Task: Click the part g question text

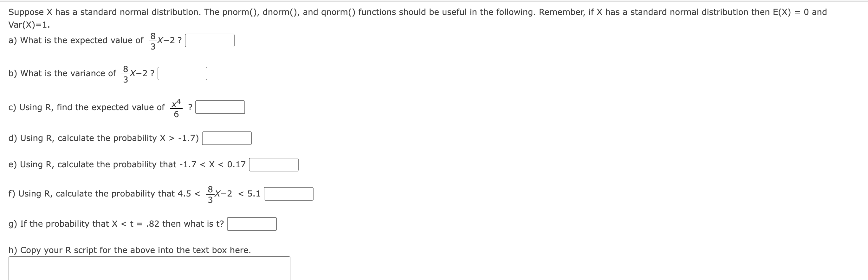Action: (116, 223)
